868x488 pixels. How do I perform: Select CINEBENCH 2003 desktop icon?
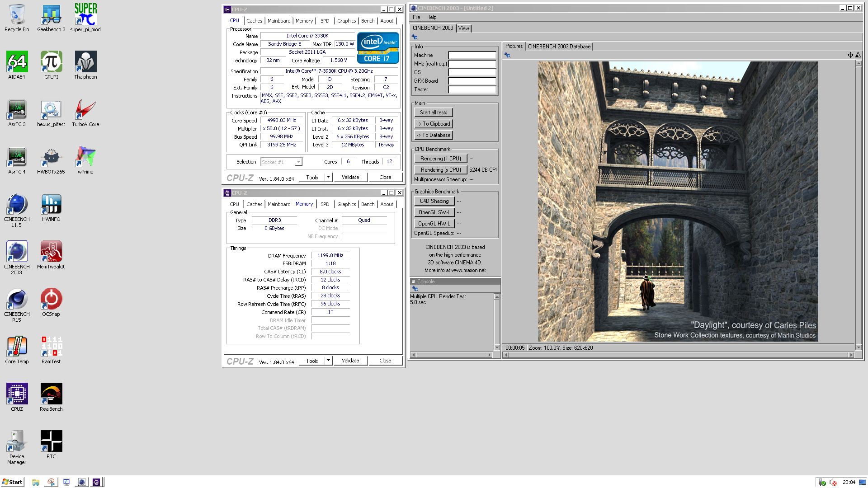(17, 258)
